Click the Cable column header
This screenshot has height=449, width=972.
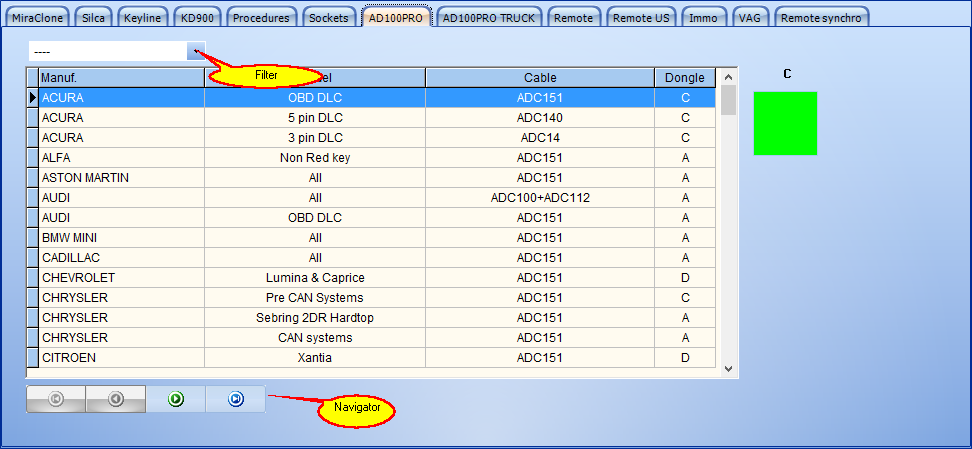(x=540, y=78)
